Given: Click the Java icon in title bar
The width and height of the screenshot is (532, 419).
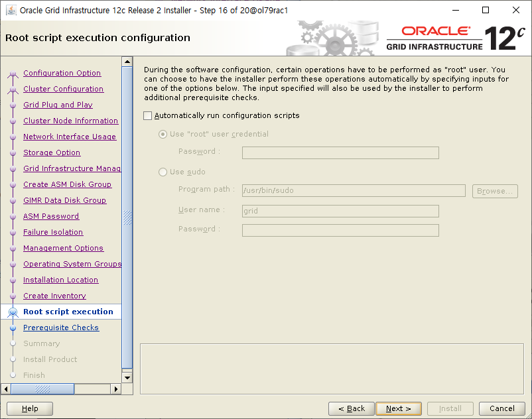Looking at the screenshot, I should click(x=11, y=10).
